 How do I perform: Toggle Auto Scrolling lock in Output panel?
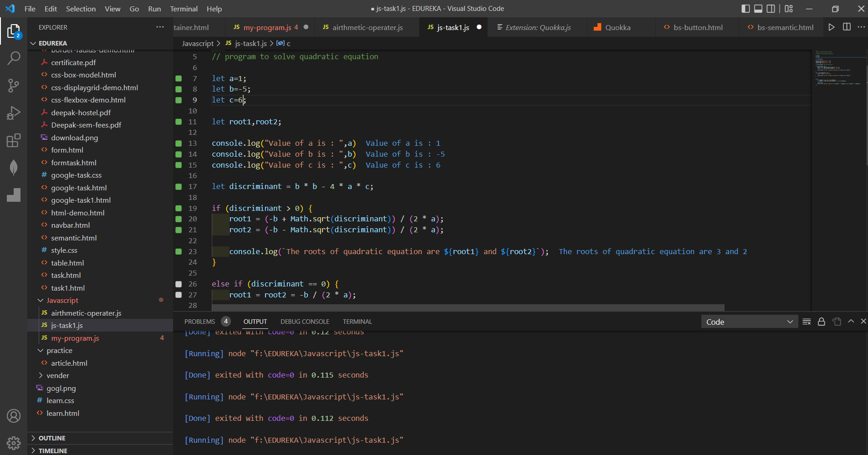coord(821,322)
